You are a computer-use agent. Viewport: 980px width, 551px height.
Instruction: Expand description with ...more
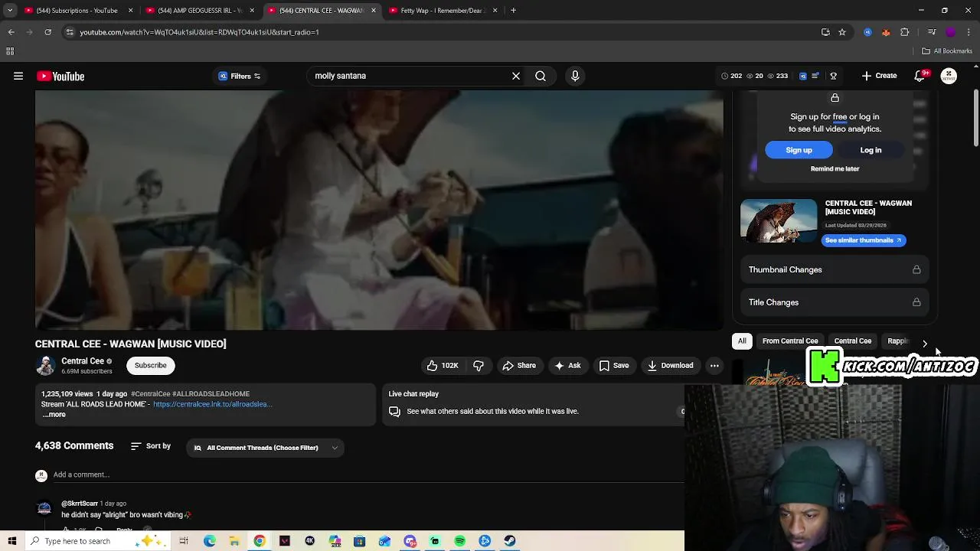click(x=54, y=415)
